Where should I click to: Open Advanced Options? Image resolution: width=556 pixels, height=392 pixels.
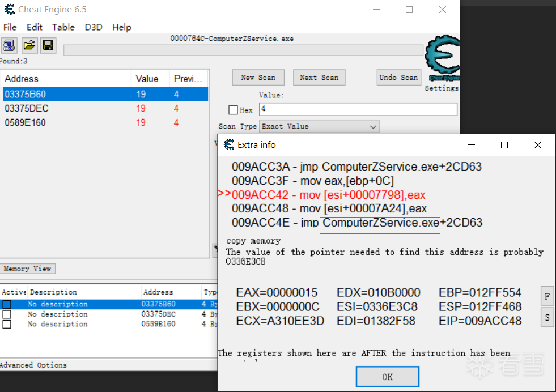[33, 365]
